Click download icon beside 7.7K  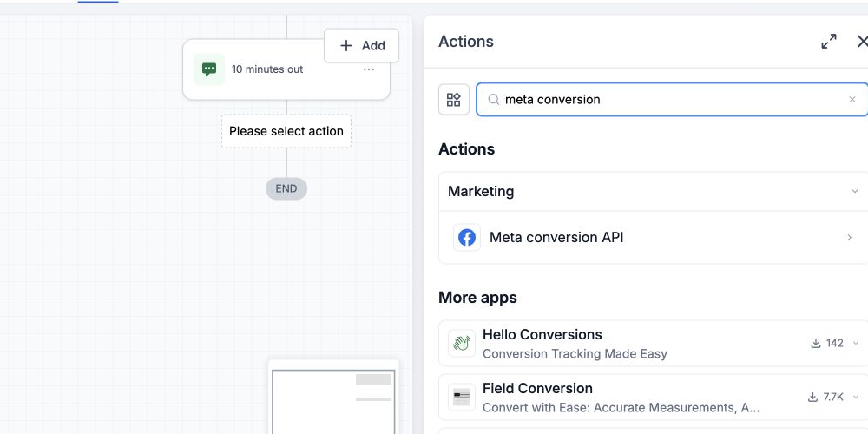click(x=812, y=397)
